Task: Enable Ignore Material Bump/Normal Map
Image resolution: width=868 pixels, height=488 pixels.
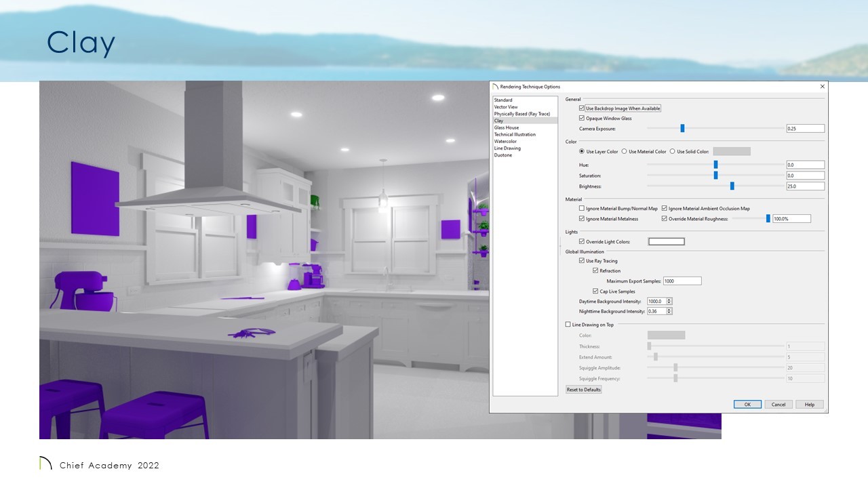Action: click(x=582, y=209)
